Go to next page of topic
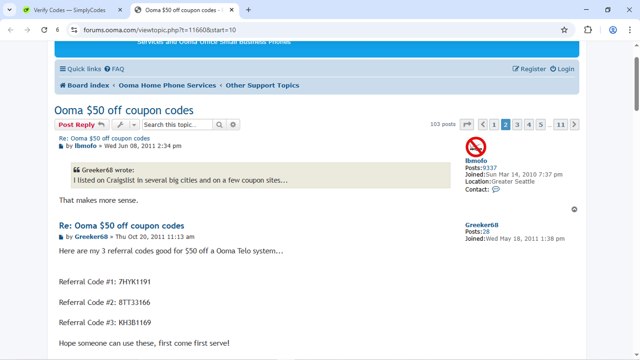Image resolution: width=640 pixels, height=360 pixels. click(574, 124)
